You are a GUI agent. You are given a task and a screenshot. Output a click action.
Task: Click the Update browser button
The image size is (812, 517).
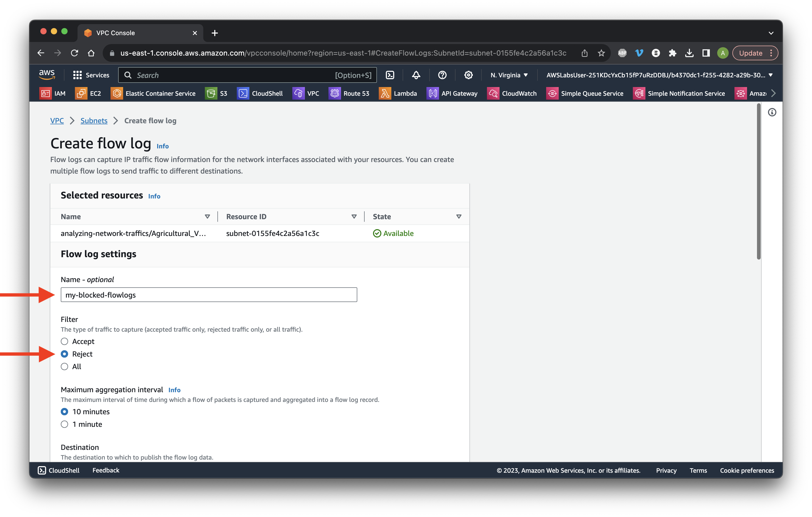pyautogui.click(x=755, y=53)
